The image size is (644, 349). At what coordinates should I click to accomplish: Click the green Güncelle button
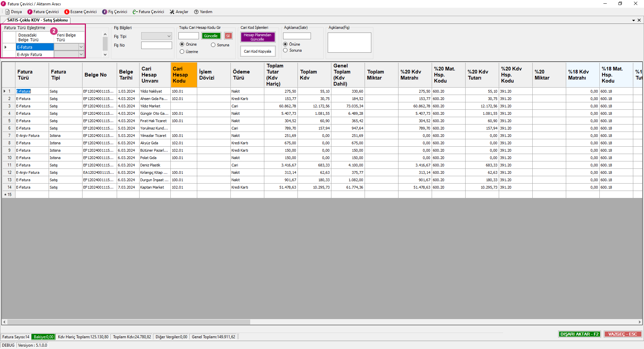pos(211,36)
